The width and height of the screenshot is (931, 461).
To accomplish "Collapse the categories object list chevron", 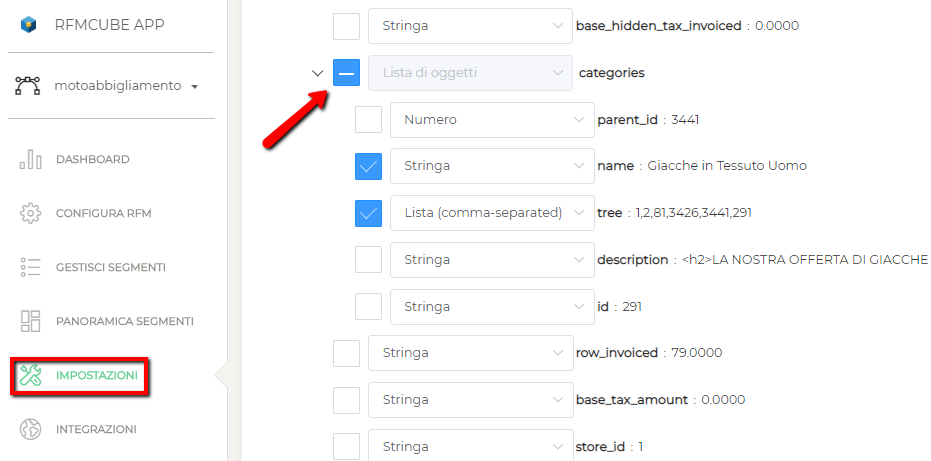I will [x=318, y=73].
